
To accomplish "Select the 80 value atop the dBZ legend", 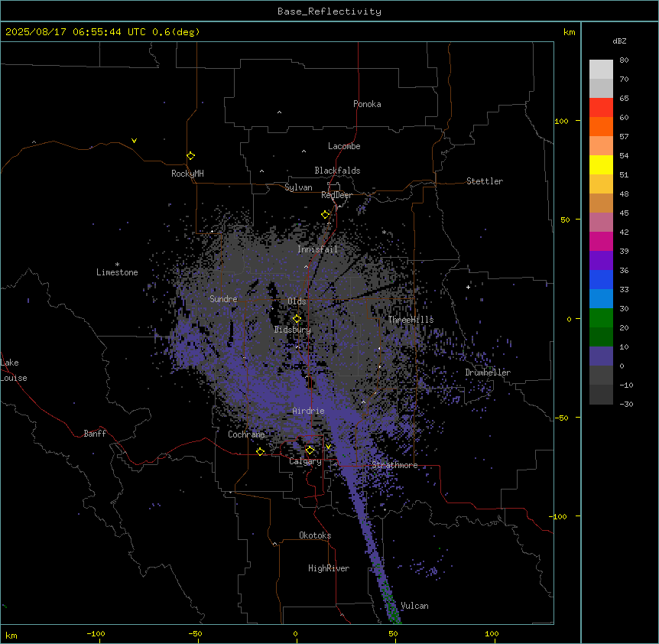I will click(624, 60).
